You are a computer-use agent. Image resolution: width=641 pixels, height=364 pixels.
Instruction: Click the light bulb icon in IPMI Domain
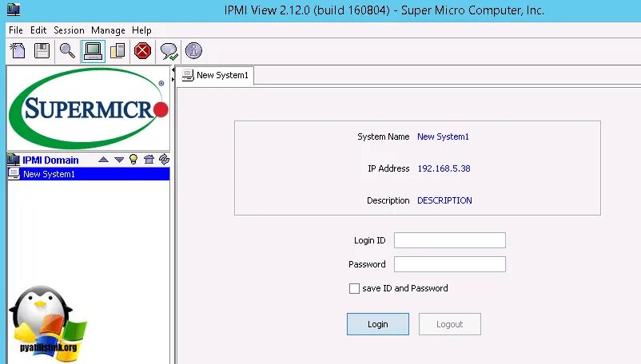coord(133,159)
